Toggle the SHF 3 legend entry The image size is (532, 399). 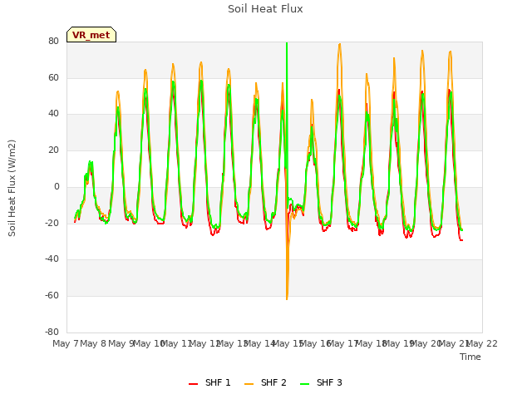[321, 382]
